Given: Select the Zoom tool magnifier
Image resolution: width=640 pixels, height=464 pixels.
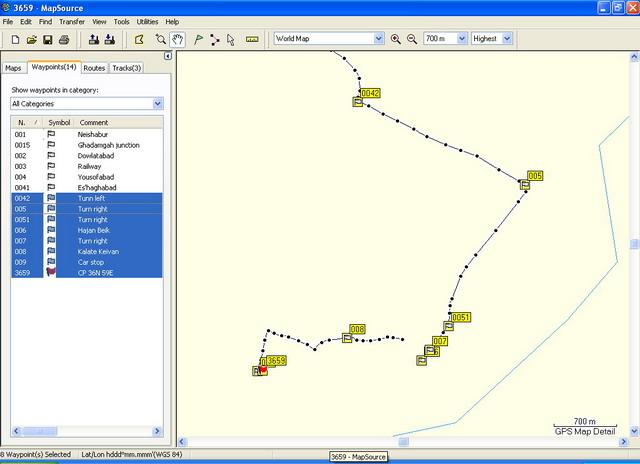Looking at the screenshot, I should 161,40.
